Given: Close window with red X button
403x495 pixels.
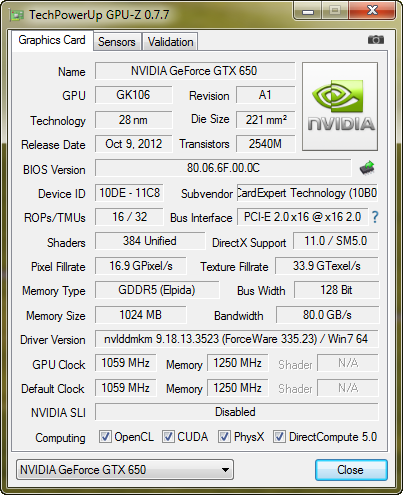Looking at the screenshot, I should (372, 11).
